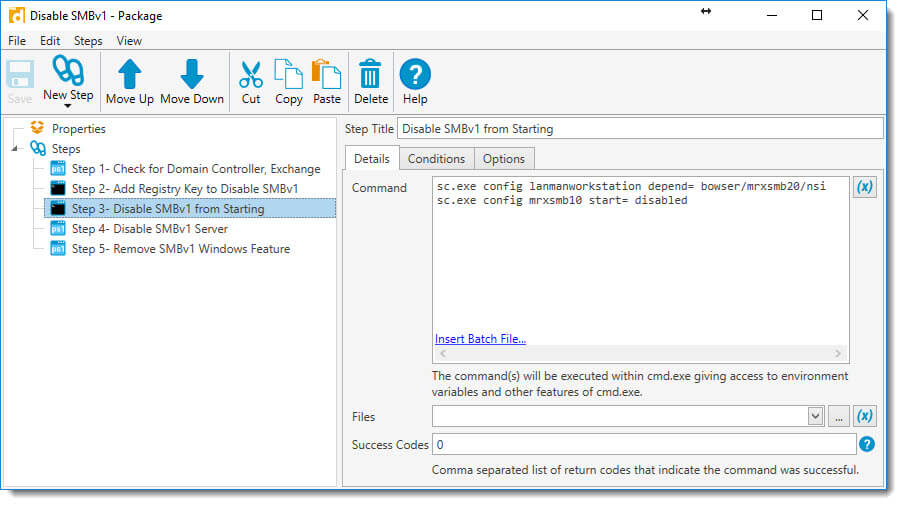Click the Move Down arrow icon

click(x=192, y=74)
